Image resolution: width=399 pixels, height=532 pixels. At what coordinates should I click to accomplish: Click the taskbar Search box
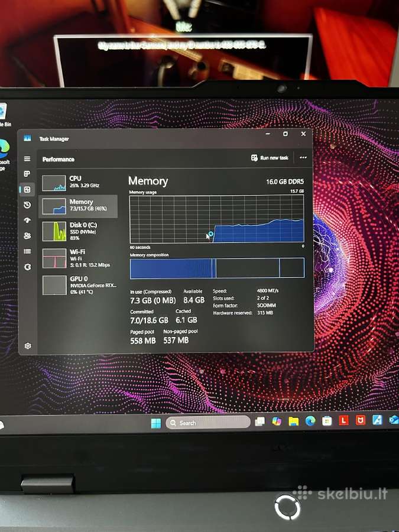208,423
